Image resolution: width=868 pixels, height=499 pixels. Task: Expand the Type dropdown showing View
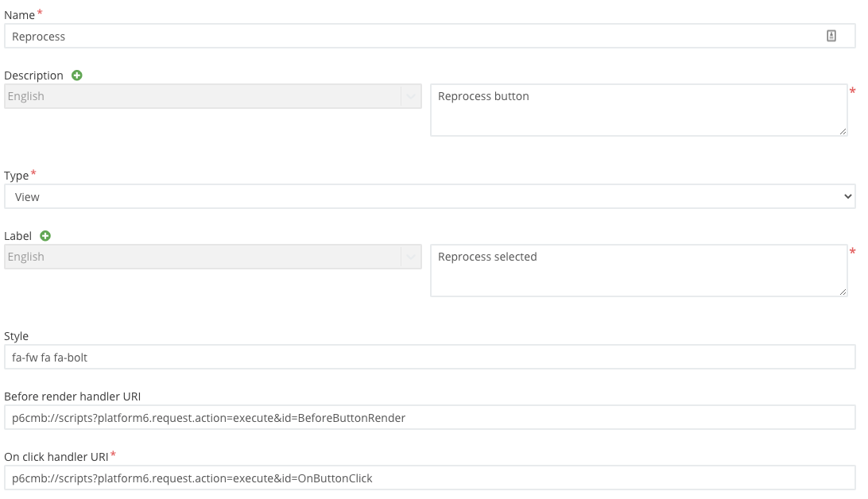[429, 196]
